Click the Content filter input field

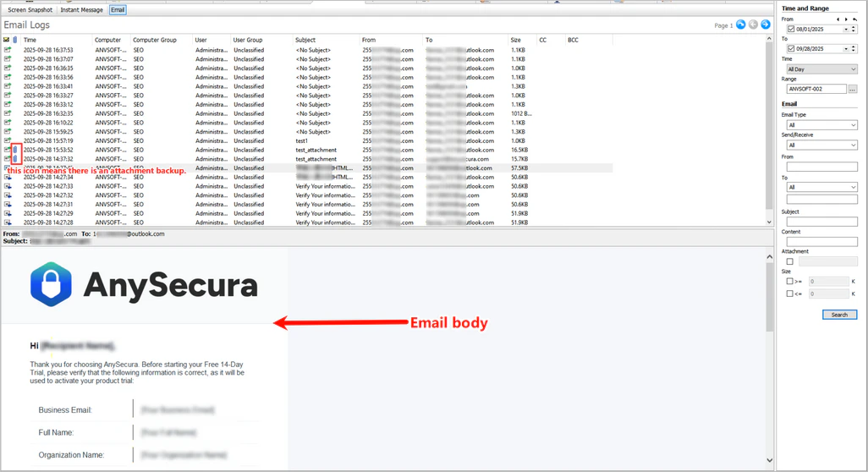[x=821, y=242]
